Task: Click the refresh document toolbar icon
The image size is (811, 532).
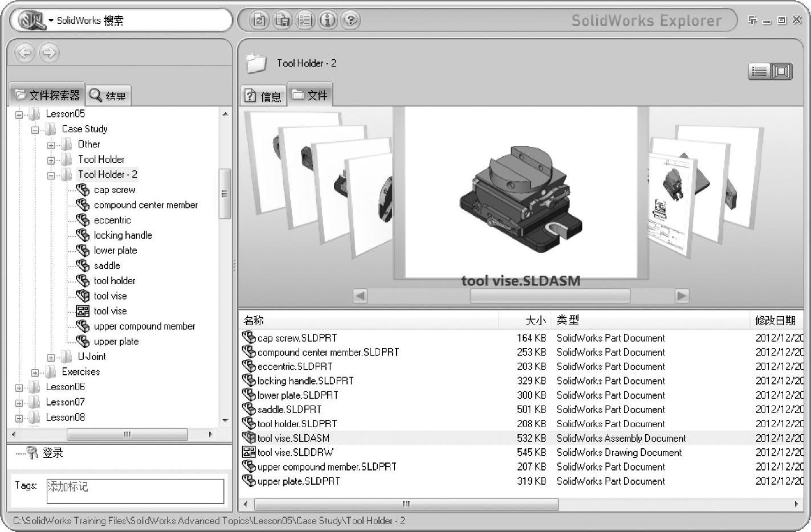Action: tap(259, 21)
